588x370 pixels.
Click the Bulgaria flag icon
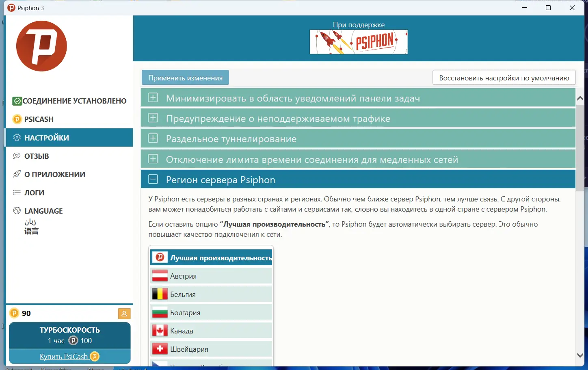point(160,312)
